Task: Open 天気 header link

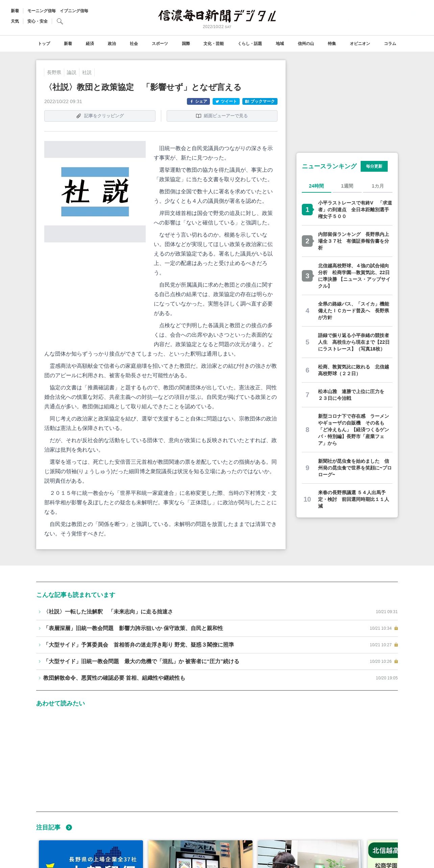Action: pyautogui.click(x=15, y=21)
